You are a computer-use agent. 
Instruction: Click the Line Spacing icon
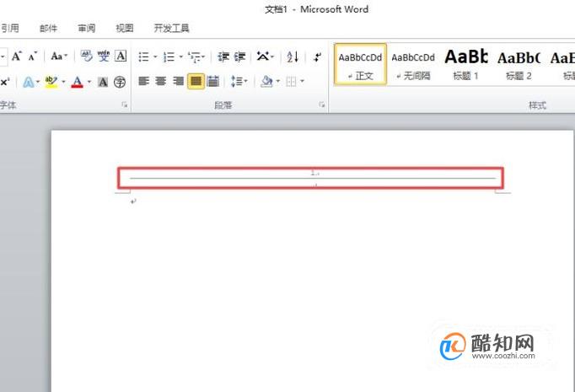tap(237, 81)
